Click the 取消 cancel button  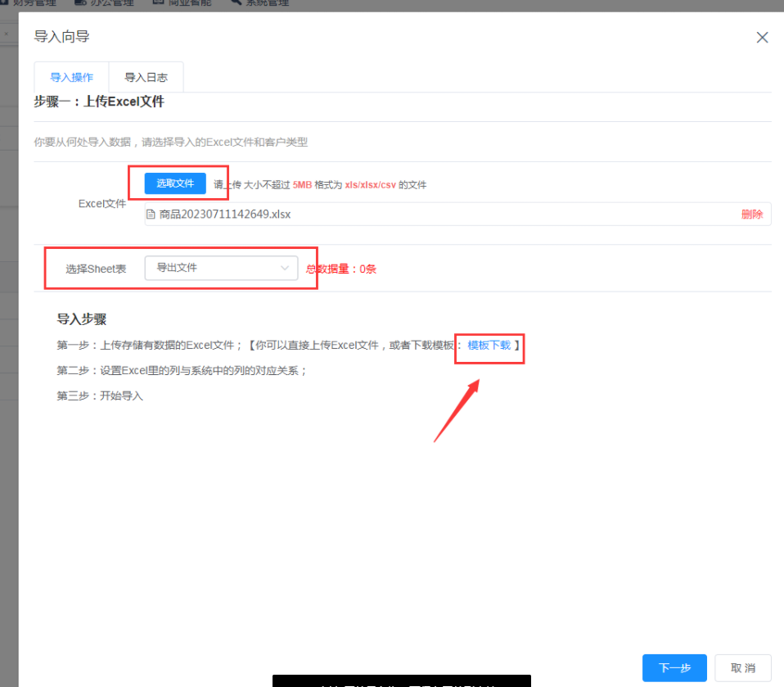click(742, 667)
